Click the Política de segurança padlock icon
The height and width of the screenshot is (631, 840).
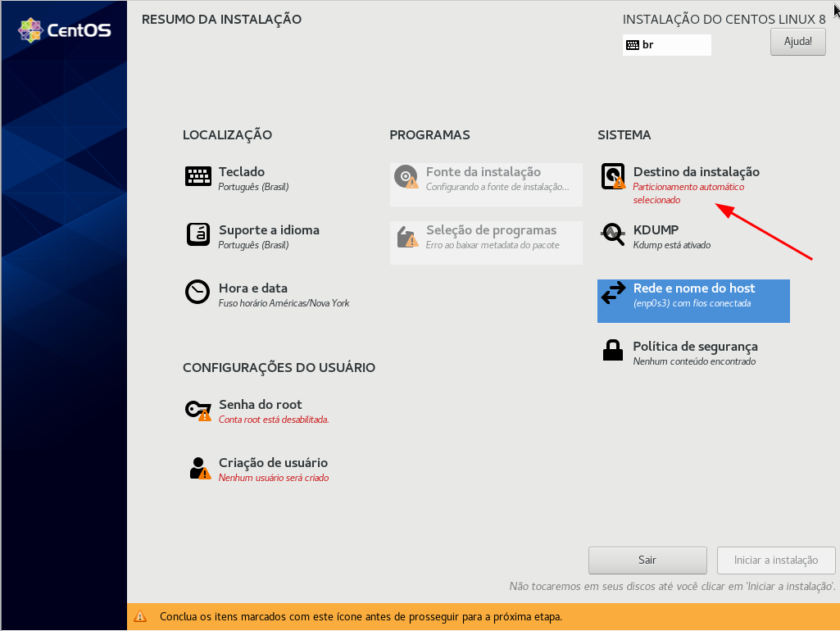(613, 350)
